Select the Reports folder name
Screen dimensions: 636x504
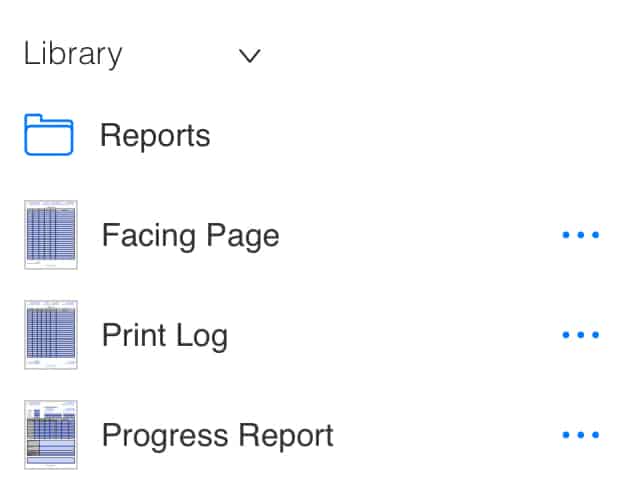pos(155,135)
